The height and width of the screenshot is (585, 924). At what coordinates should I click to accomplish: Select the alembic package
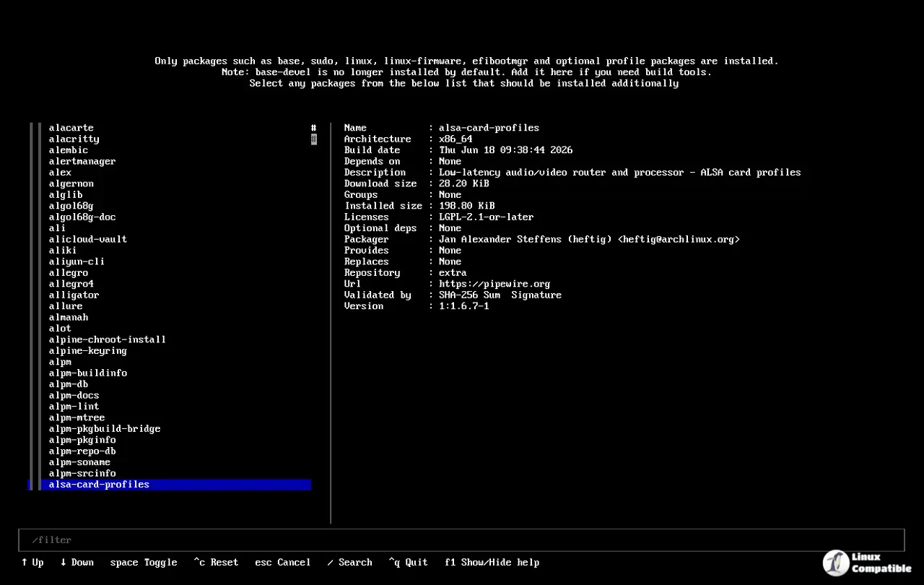tap(68, 150)
